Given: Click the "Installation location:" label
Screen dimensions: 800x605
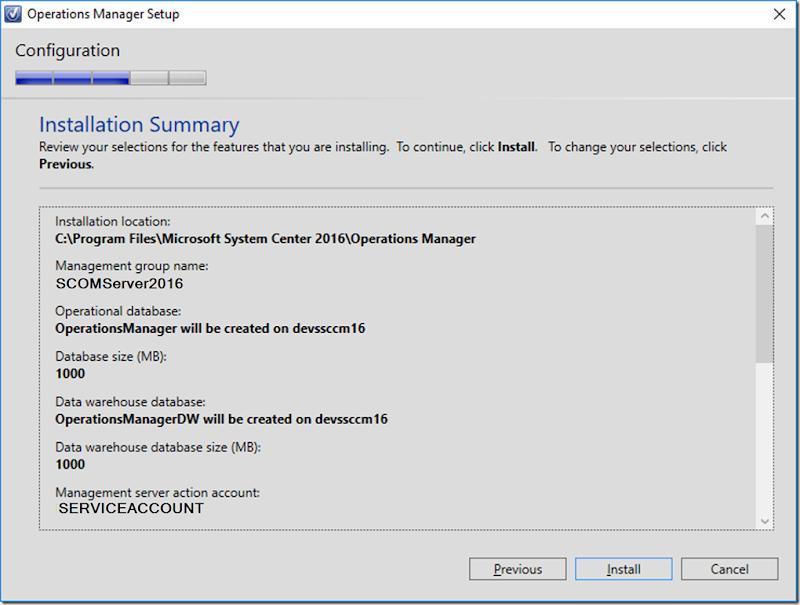Looking at the screenshot, I should [113, 221].
